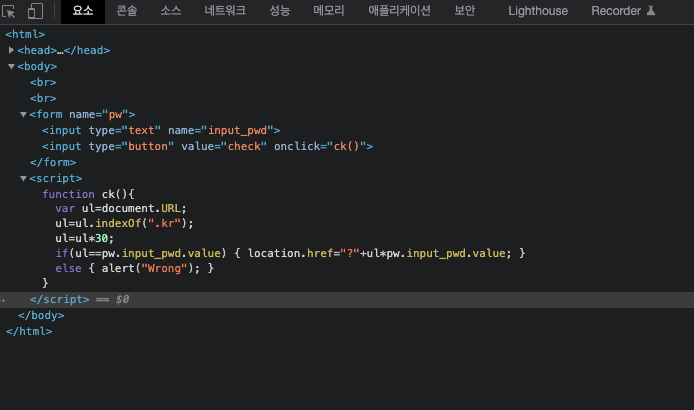Select the input type="text" element line
The height and width of the screenshot is (410, 694).
[x=161, y=130]
